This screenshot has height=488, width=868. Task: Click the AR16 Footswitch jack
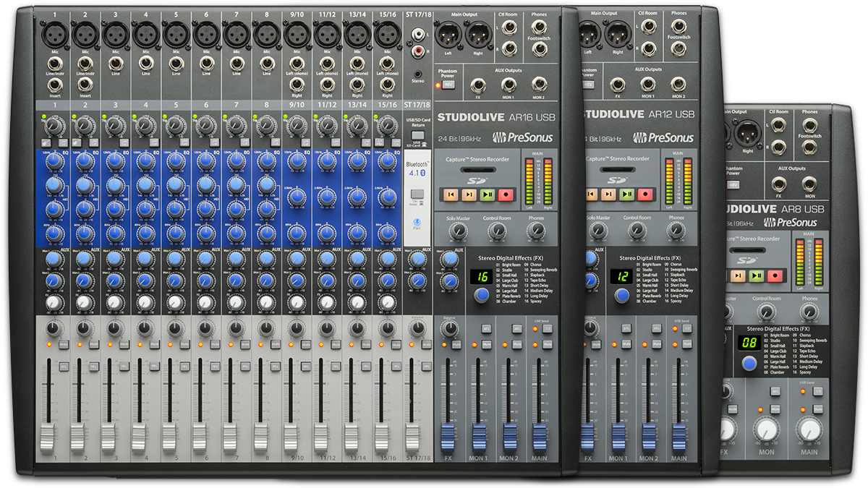pos(538,49)
